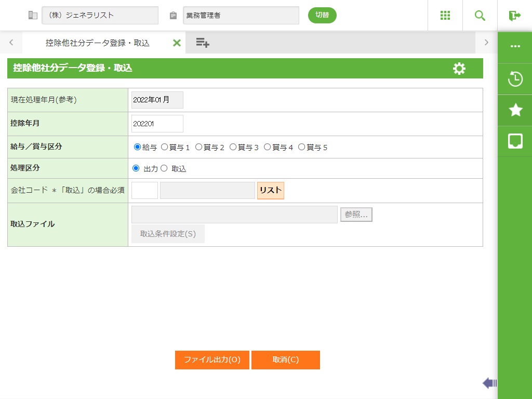
Task: Open favorites star icon in sidebar
Action: click(x=515, y=110)
